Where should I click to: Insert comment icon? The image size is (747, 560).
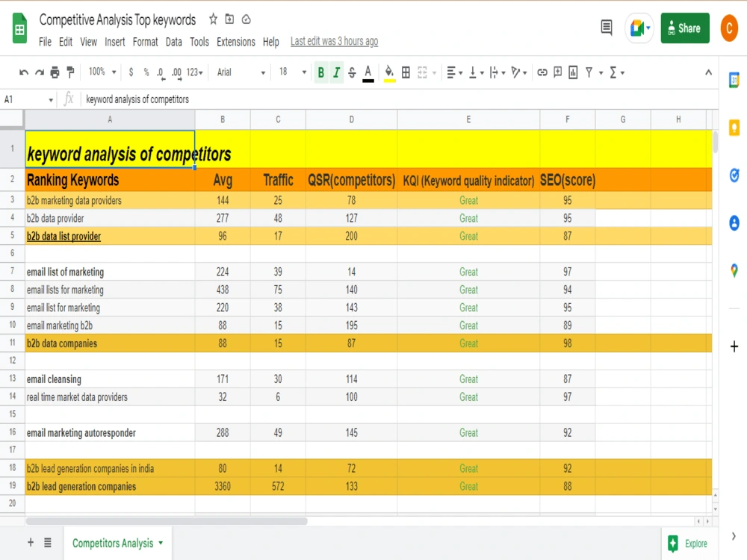tap(557, 72)
